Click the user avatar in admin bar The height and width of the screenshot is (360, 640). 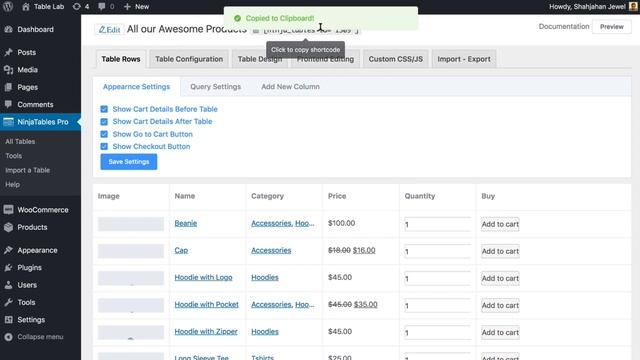pos(633,7)
